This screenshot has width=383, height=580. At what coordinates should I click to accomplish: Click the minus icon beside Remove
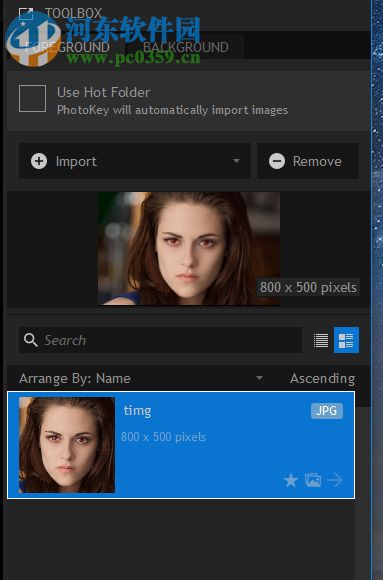pyautogui.click(x=277, y=161)
